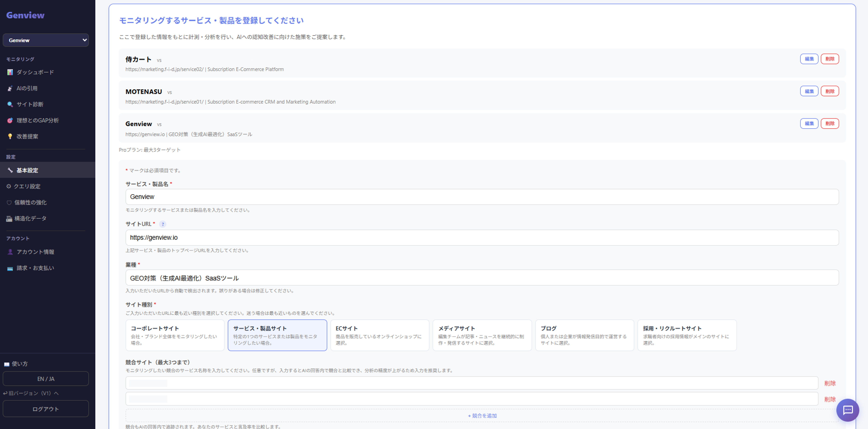Click the 使い方 book icon

[6, 364]
